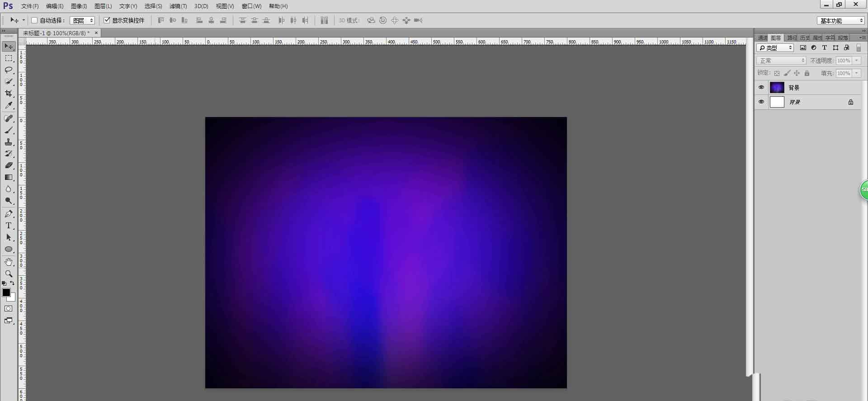Viewport: 868px width, 401px height.
Task: Select the Pen tool
Action: pyautogui.click(x=9, y=214)
